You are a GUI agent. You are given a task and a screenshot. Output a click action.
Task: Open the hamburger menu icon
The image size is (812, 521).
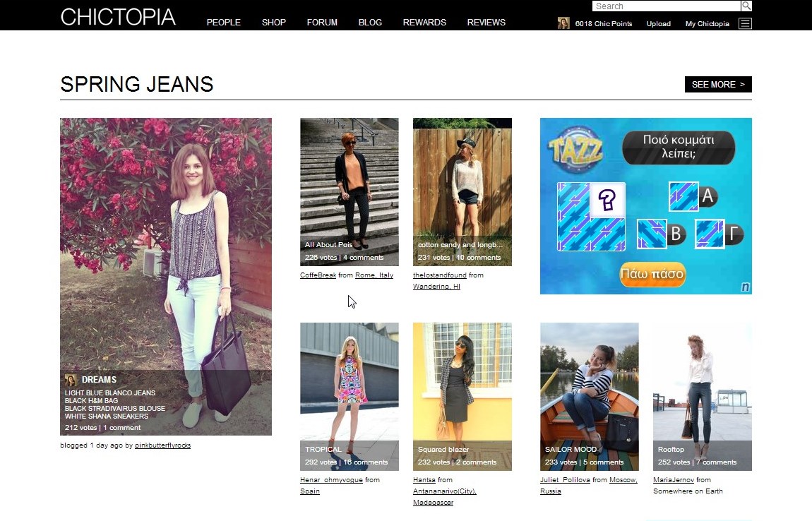tap(745, 23)
